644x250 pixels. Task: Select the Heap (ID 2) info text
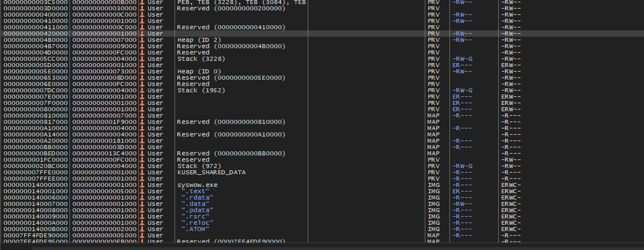[199, 40]
